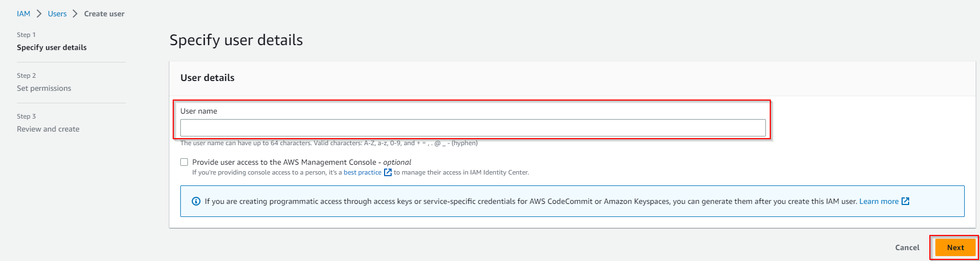
Task: Click the Create user breadcrumb item
Action: tap(104, 14)
